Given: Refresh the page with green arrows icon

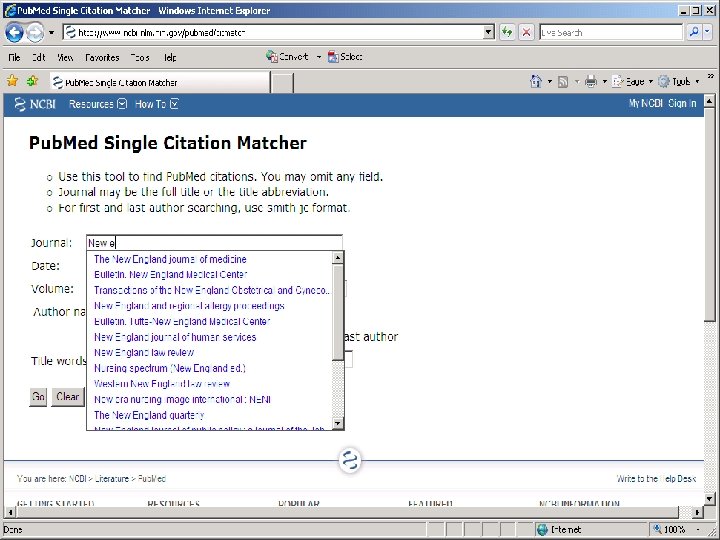Looking at the screenshot, I should tap(507, 33).
